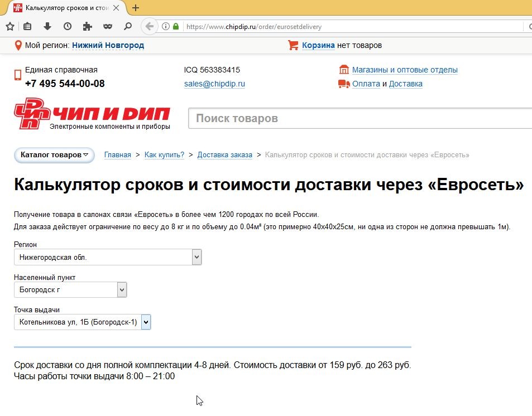
Task: Click the browser back arrow button
Action: tap(149, 26)
